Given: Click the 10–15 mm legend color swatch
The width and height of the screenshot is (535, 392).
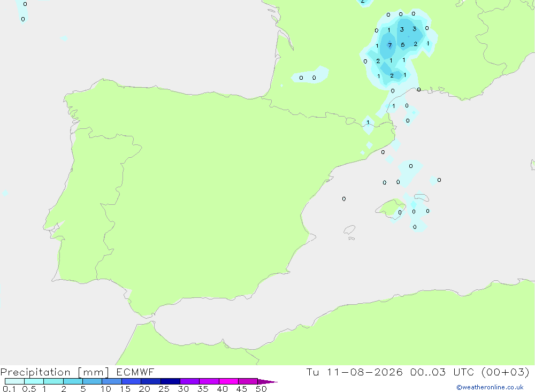Looking at the screenshot, I should pos(112,381).
